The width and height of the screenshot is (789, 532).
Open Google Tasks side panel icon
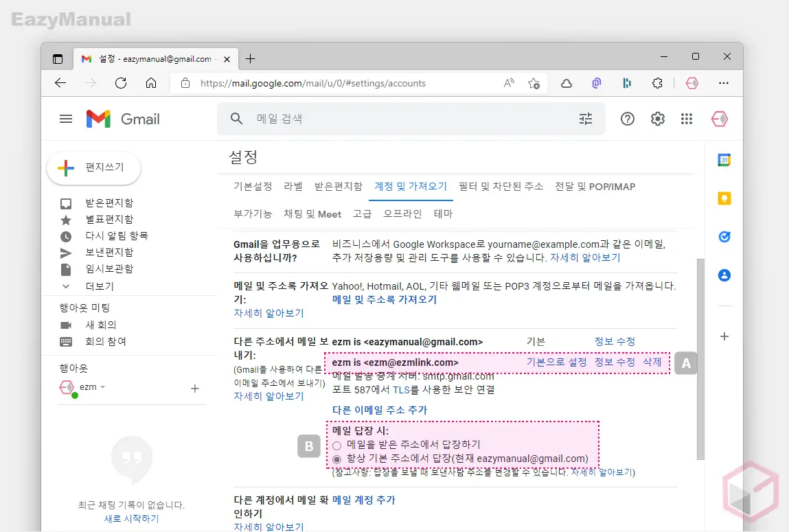pos(724,237)
